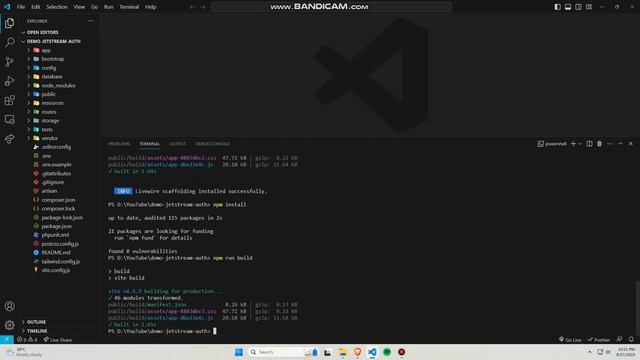Open customize layout icon
The image size is (640, 360).
point(589,7)
